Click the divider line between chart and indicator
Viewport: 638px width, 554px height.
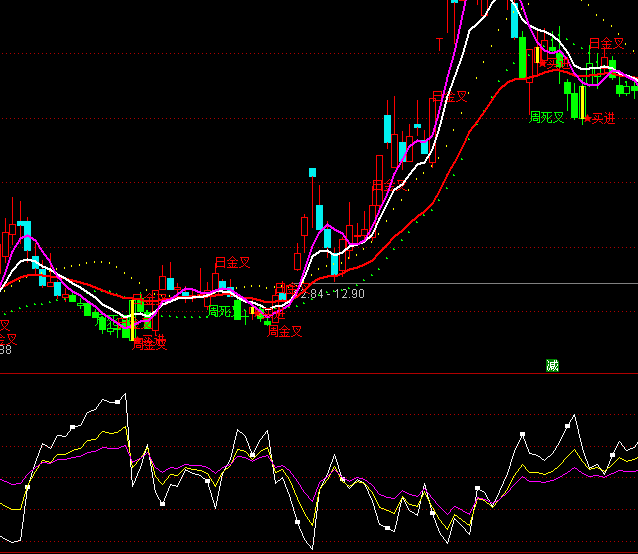coord(319,374)
